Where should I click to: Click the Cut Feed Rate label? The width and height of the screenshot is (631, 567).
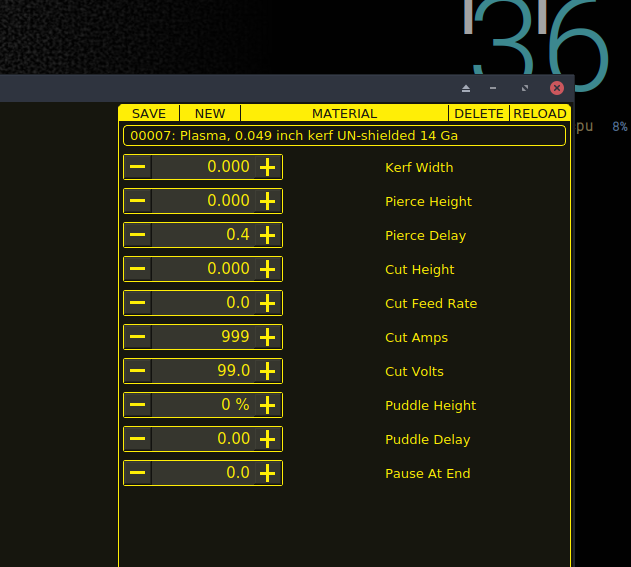(431, 303)
